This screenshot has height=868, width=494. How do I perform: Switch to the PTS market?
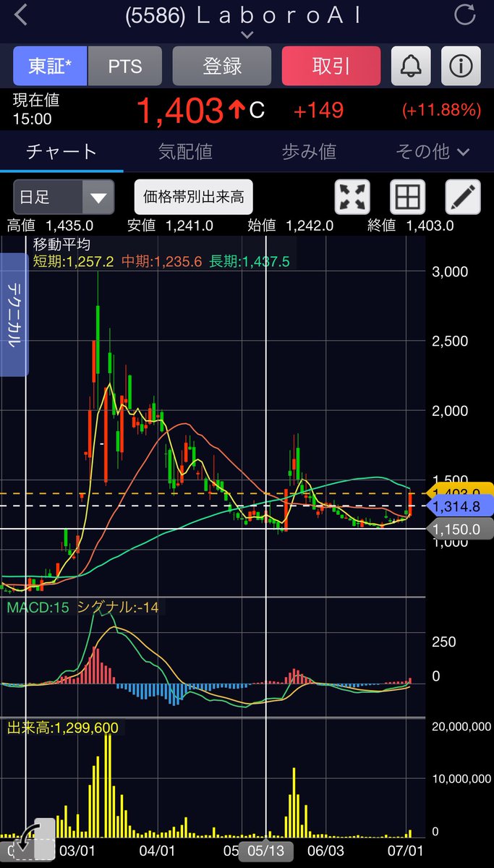coord(125,67)
